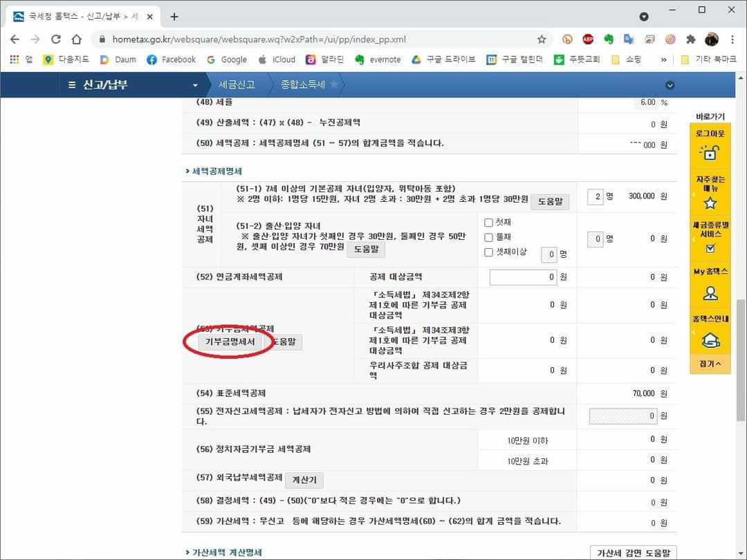Open the 외국납부세액공제 계산기 button
The width and height of the screenshot is (747, 560).
pos(304,480)
